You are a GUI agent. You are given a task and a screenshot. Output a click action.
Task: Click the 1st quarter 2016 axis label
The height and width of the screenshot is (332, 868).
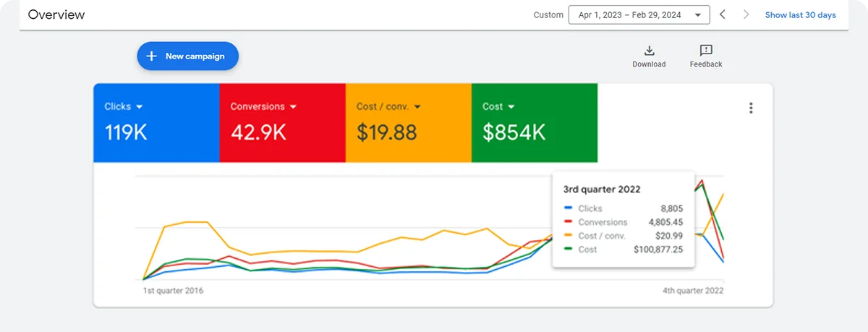(173, 291)
